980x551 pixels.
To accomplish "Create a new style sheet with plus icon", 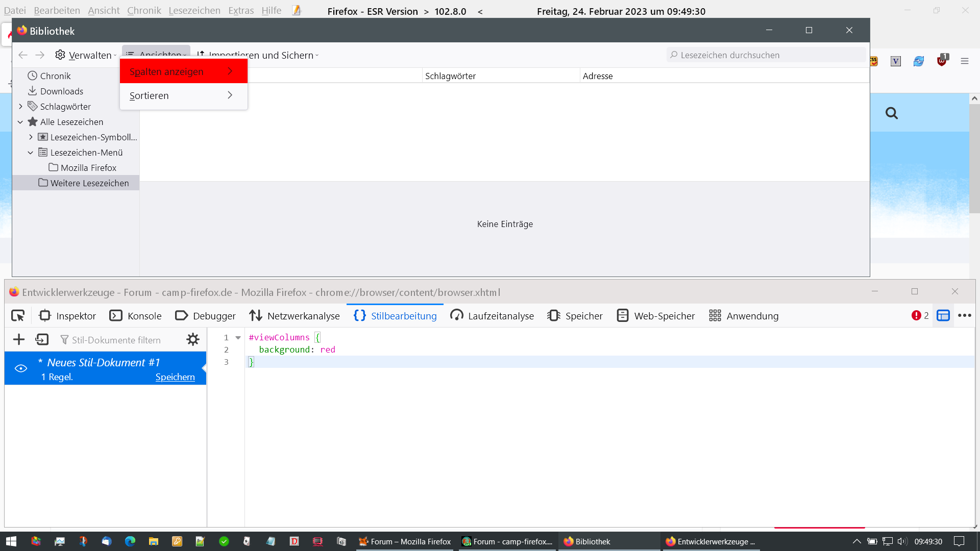I will [19, 340].
